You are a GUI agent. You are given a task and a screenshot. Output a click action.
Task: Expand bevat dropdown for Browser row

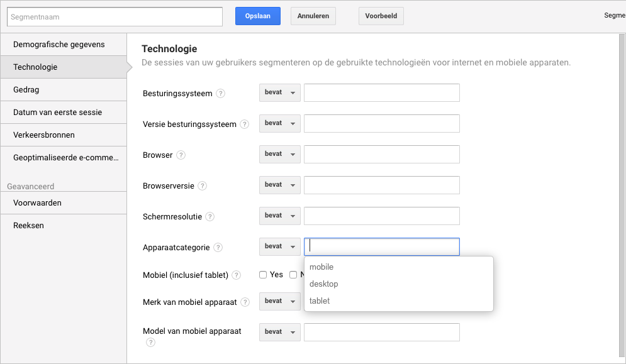280,154
